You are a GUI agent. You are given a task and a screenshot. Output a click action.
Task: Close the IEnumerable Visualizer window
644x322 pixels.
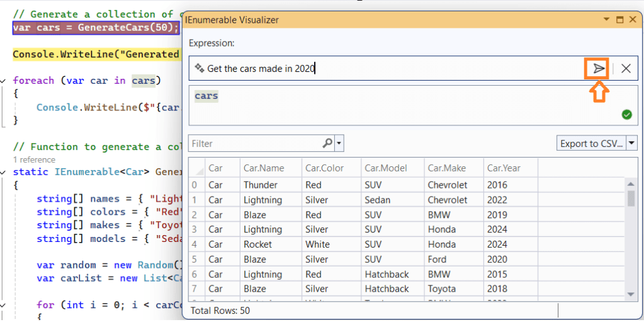(633, 20)
